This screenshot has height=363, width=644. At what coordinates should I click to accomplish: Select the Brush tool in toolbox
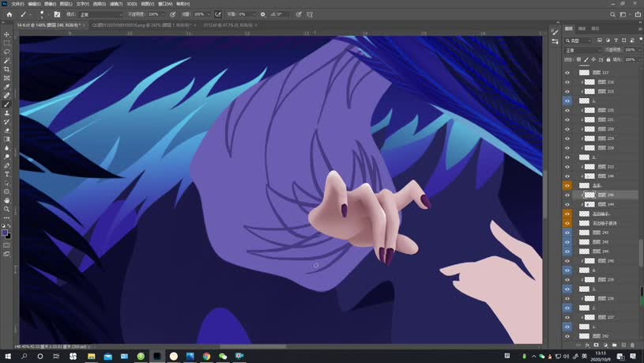point(6,104)
